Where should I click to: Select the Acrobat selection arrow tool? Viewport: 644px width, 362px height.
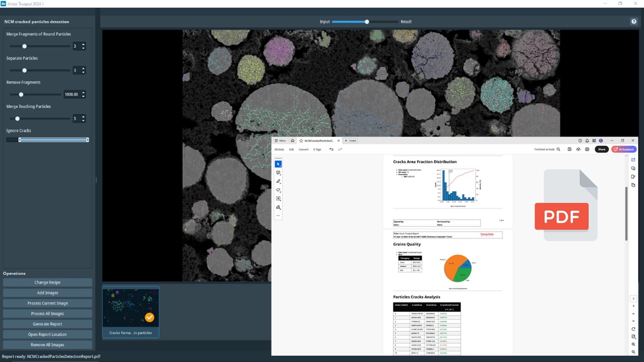tap(278, 163)
